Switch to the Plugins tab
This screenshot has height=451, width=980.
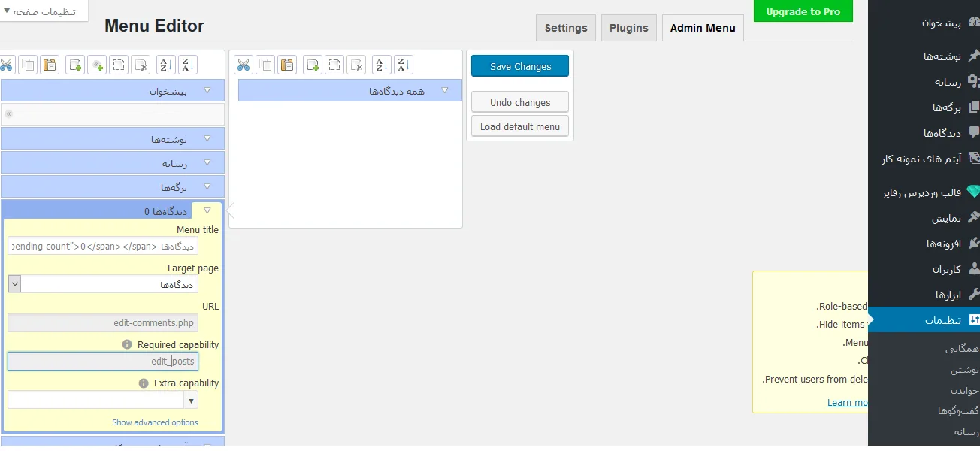pyautogui.click(x=629, y=28)
